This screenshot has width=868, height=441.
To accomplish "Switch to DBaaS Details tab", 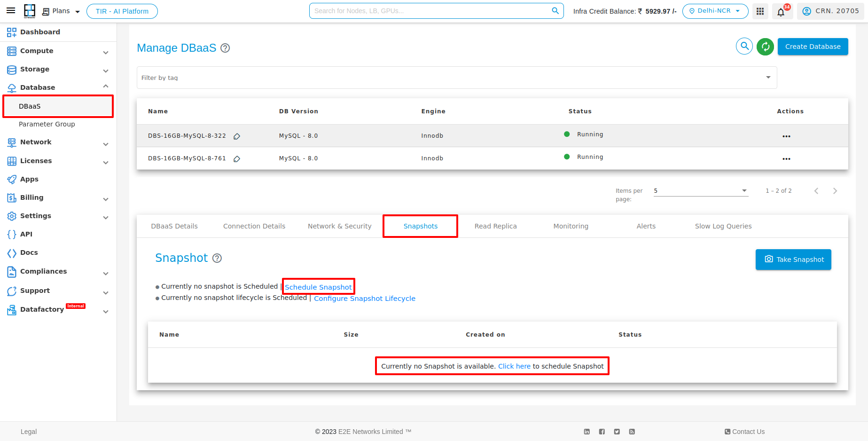I will tap(174, 226).
